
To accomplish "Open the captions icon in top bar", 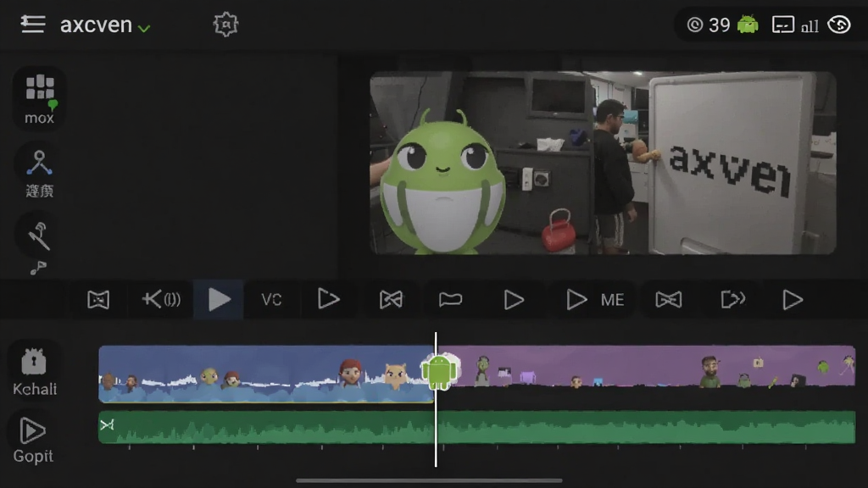I will pos(782,25).
